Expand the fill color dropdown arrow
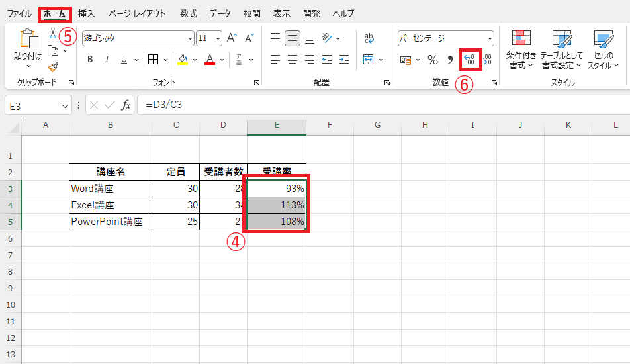 coord(195,60)
